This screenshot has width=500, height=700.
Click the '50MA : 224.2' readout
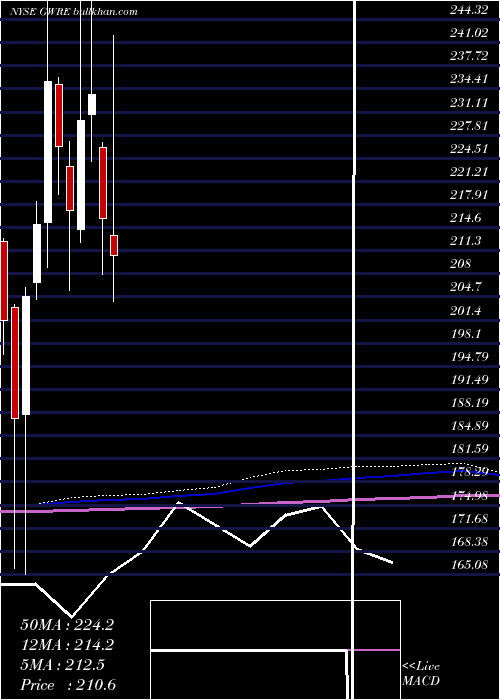67,625
